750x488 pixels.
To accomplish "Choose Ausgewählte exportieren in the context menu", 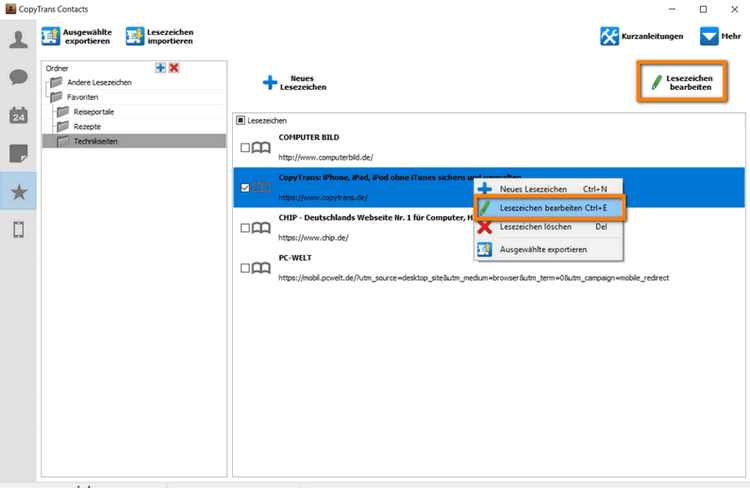I will [x=548, y=249].
